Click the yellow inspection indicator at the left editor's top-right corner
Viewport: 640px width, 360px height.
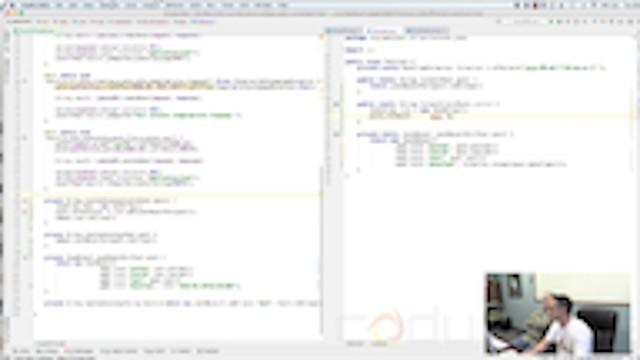321,37
